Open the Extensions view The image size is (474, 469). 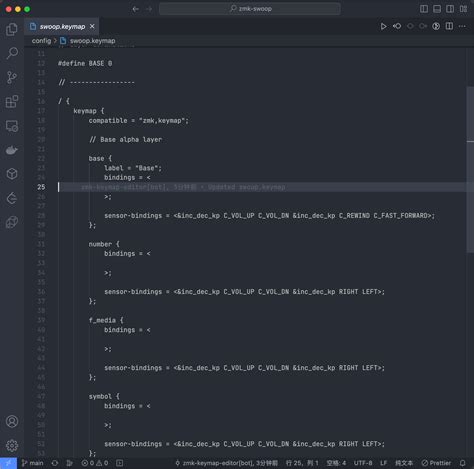click(12, 102)
